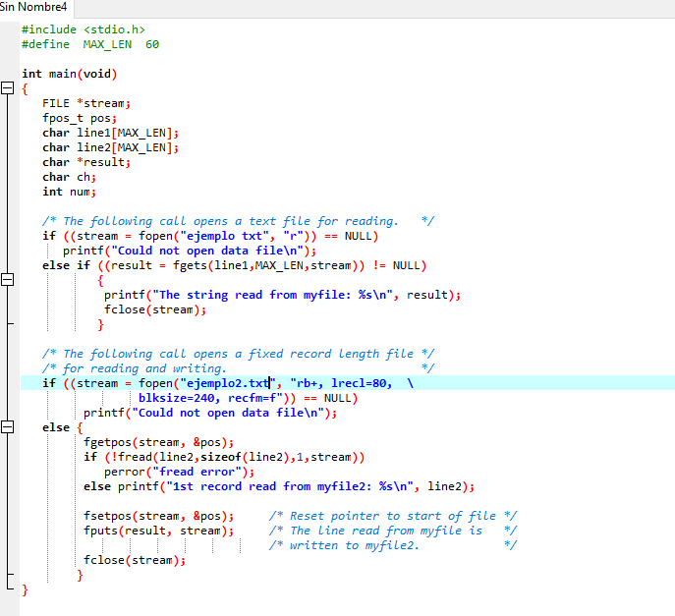Click the 'fputs(result, stream);' statement
675x616 pixels.
point(158,531)
